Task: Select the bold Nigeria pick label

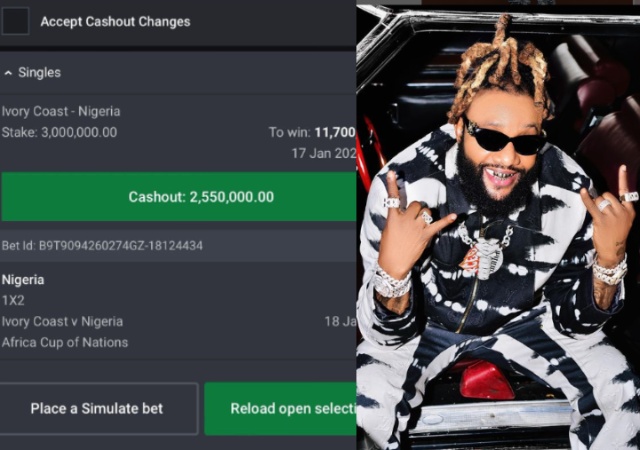Action: click(23, 280)
